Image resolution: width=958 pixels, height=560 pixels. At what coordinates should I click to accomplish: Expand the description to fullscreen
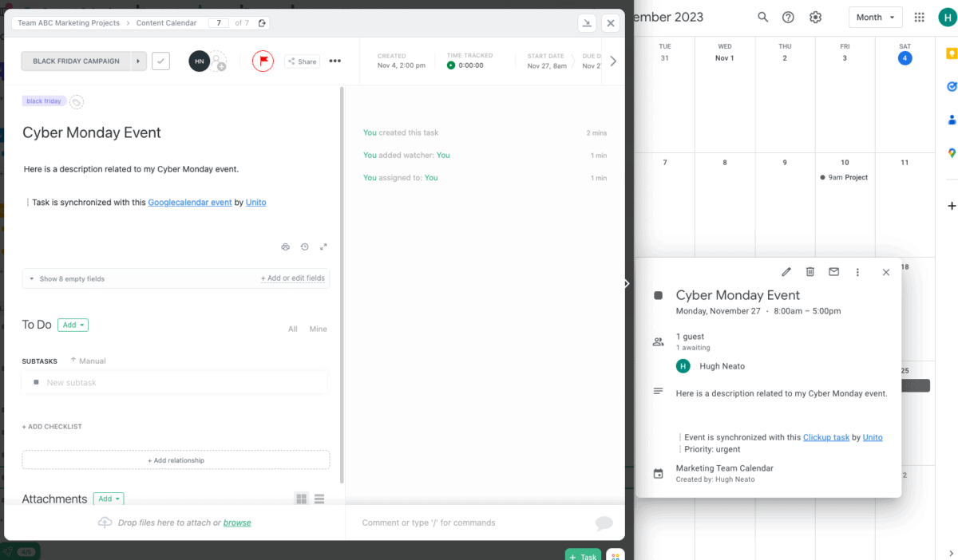pos(323,247)
